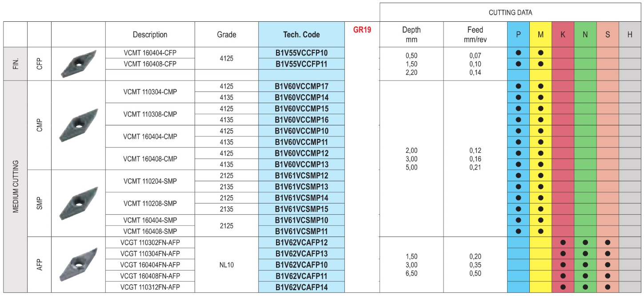Select tech code B1V61VCSMP15

coord(301,209)
